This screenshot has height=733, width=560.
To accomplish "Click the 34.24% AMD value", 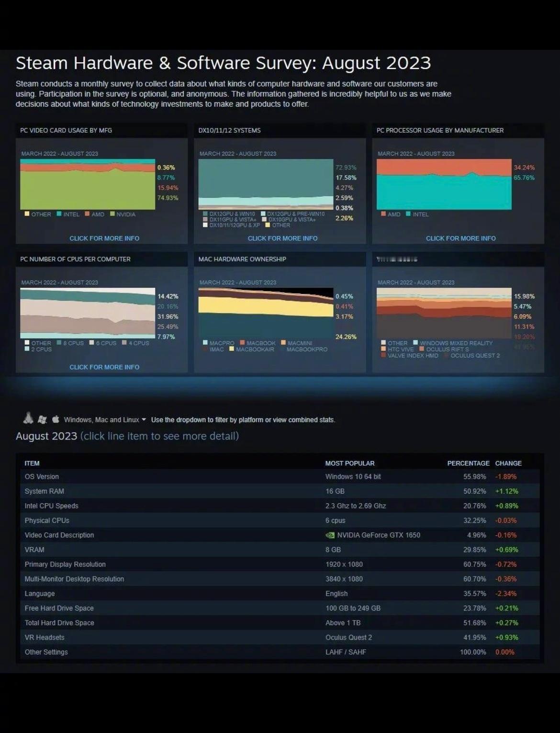I will [524, 168].
